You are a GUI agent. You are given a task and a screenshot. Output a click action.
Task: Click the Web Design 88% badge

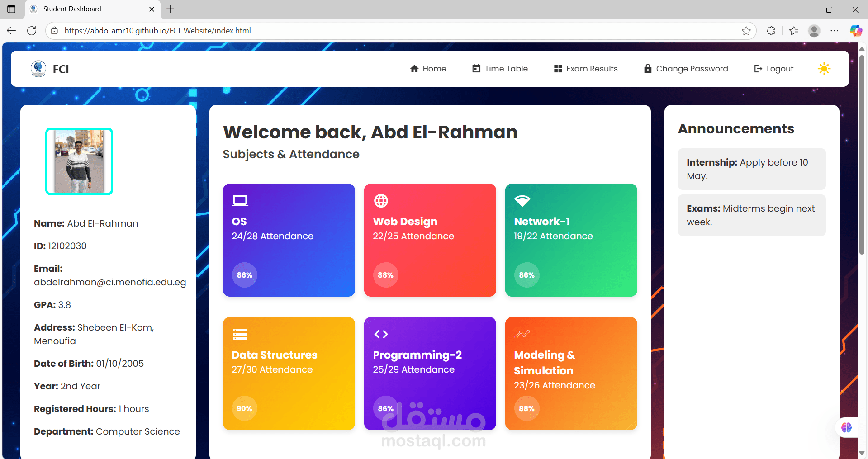tap(386, 275)
